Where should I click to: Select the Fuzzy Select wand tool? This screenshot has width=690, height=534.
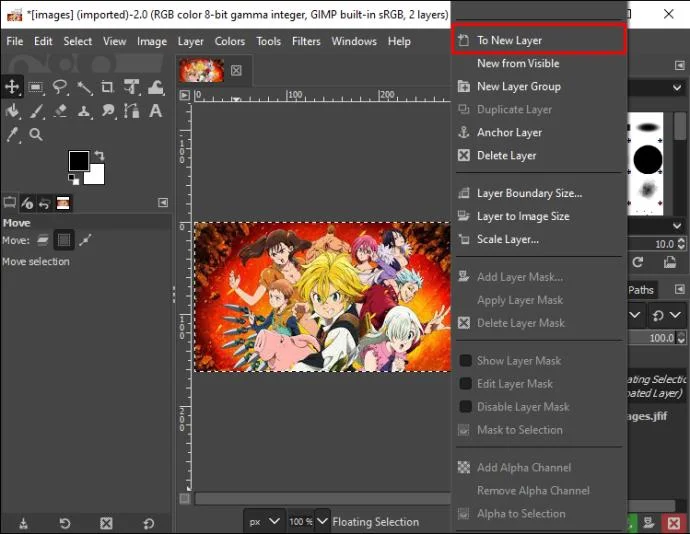(84, 87)
